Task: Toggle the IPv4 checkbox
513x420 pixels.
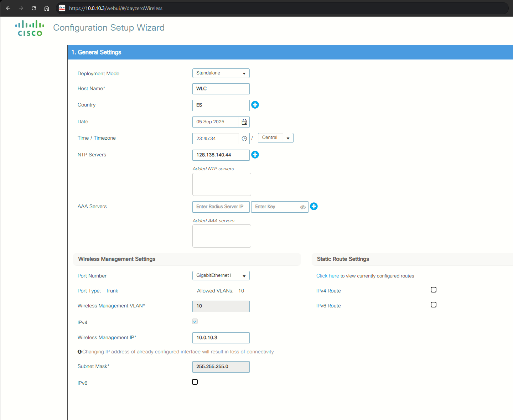Action: tap(195, 321)
